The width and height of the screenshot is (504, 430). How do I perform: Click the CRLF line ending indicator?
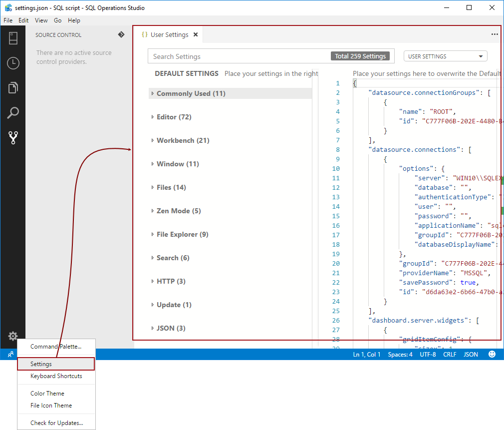coord(449,355)
